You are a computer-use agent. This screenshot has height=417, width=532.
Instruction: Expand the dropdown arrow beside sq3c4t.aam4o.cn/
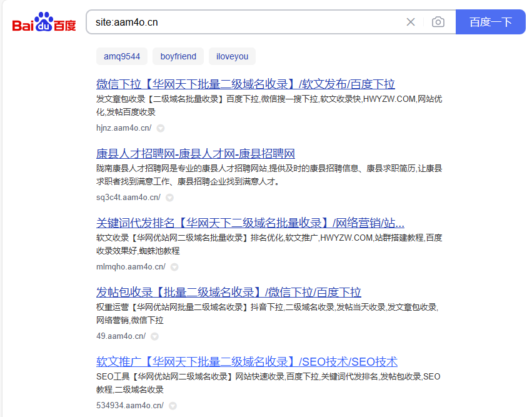coord(169,198)
